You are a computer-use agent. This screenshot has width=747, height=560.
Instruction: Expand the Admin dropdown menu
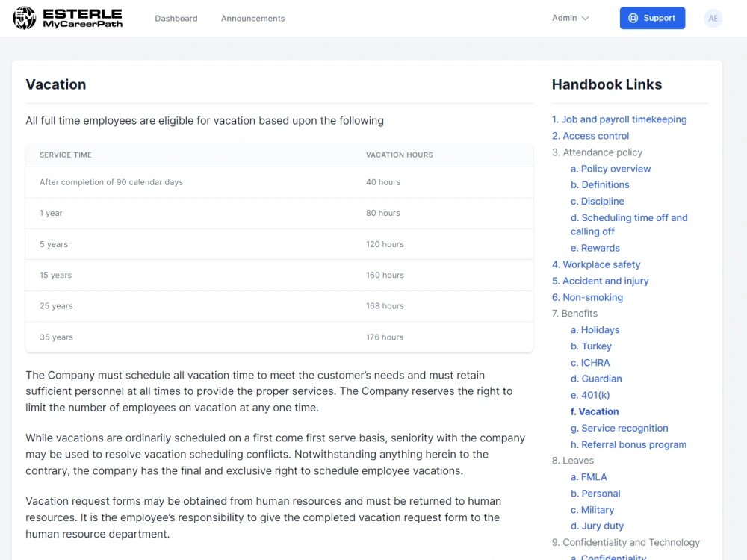coord(570,18)
